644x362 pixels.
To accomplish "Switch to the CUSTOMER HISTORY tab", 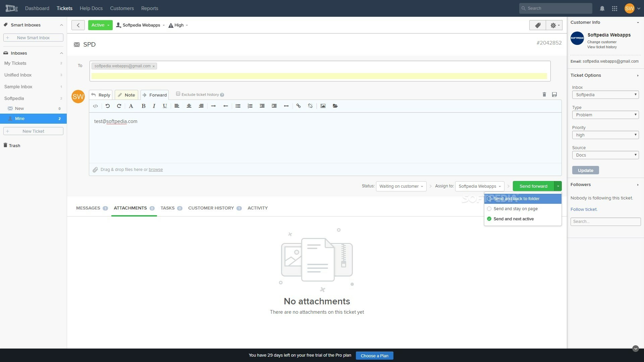I will 211,208.
